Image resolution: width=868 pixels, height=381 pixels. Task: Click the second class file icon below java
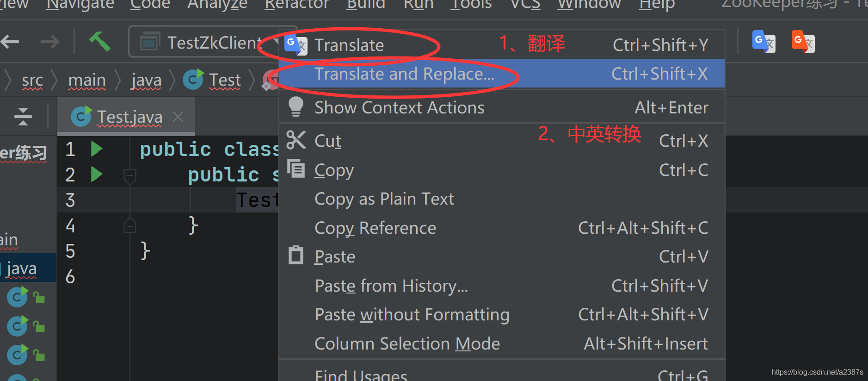(18, 326)
